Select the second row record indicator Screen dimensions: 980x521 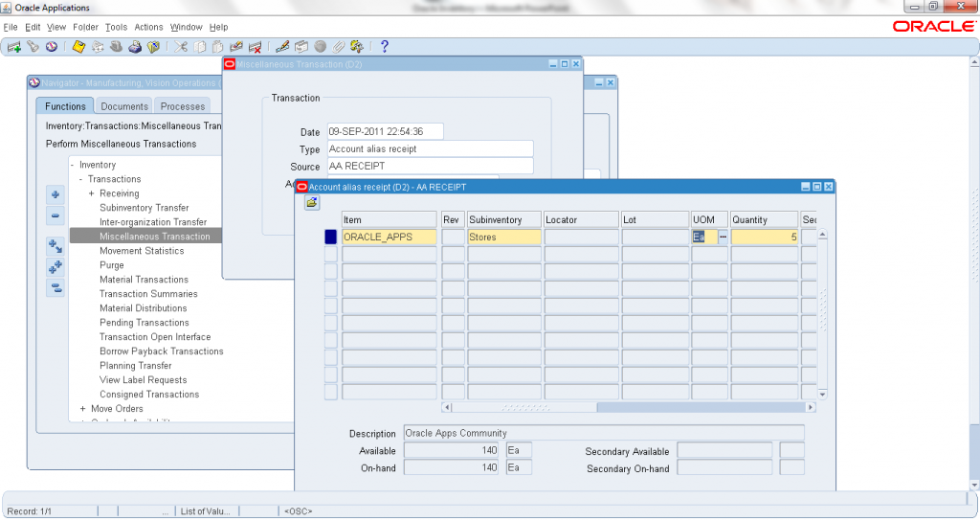[x=331, y=254]
